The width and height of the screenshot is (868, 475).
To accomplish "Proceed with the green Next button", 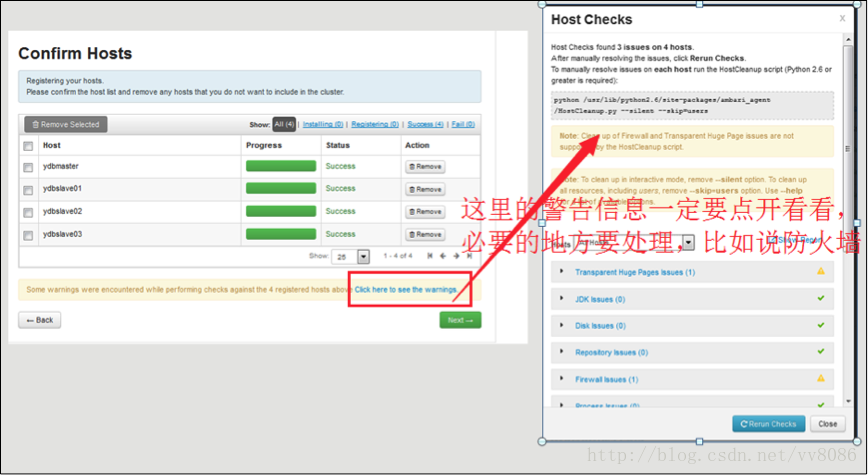I will pos(460,320).
